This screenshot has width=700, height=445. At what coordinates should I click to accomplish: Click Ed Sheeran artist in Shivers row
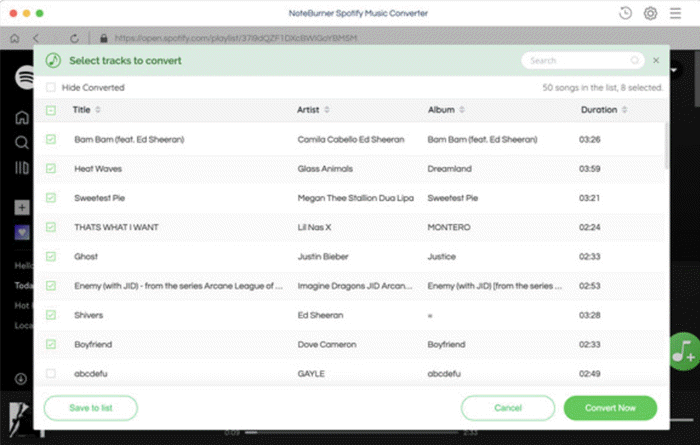[x=320, y=315]
